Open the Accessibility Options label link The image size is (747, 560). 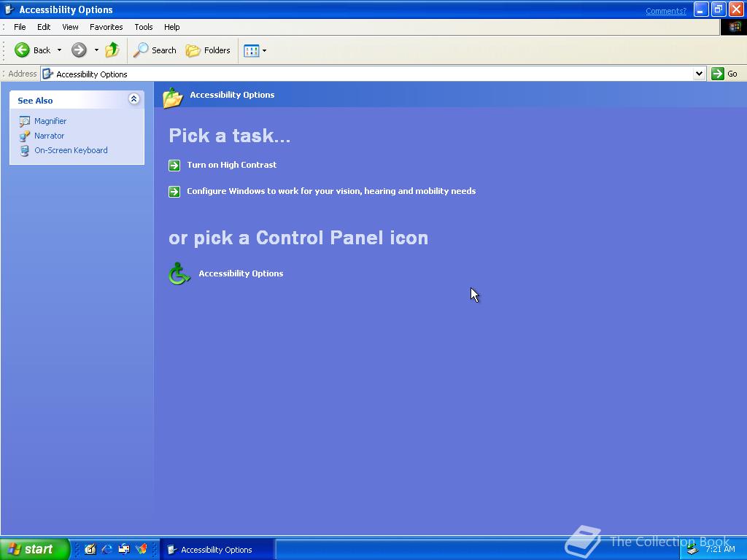point(241,273)
